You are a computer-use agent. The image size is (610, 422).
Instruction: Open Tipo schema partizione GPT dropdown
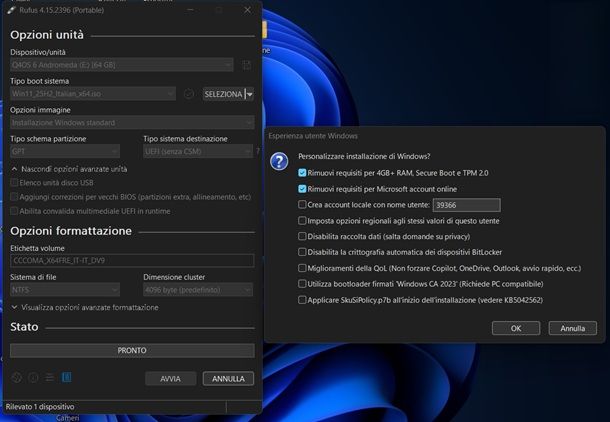click(65, 151)
